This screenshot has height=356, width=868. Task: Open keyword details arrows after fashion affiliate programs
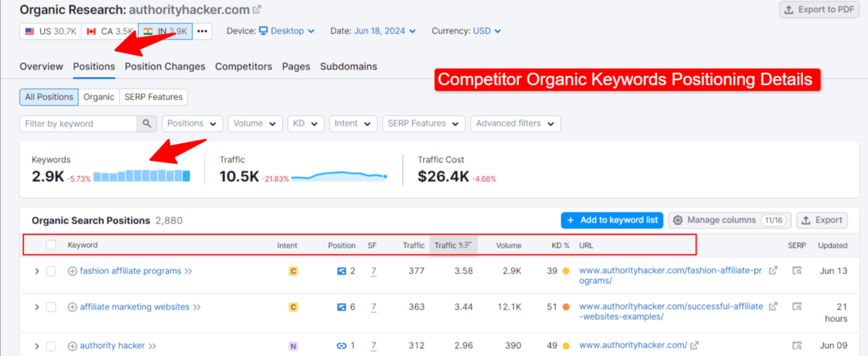pos(189,271)
